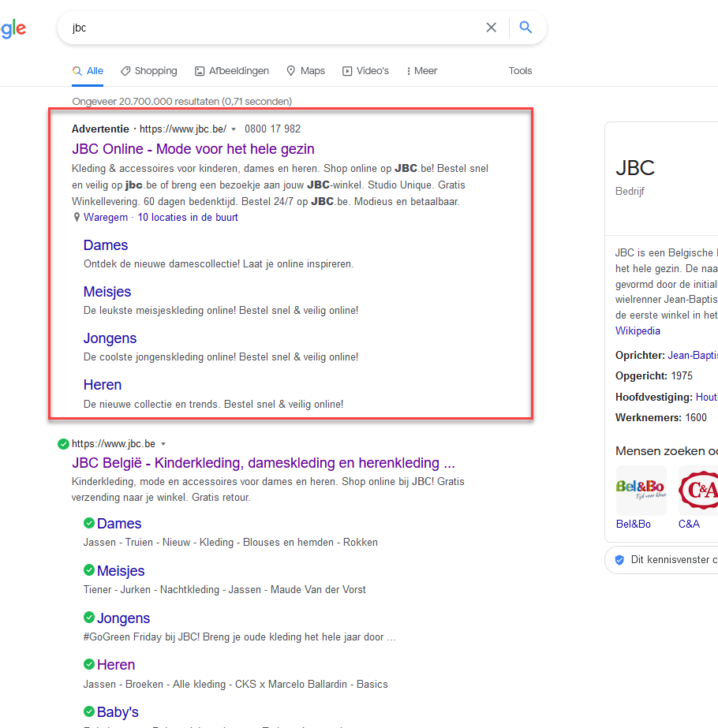Screen dimensions: 718x728
Task: Click the Jean-Baptis founder link after Oprichter
Action: (x=693, y=355)
